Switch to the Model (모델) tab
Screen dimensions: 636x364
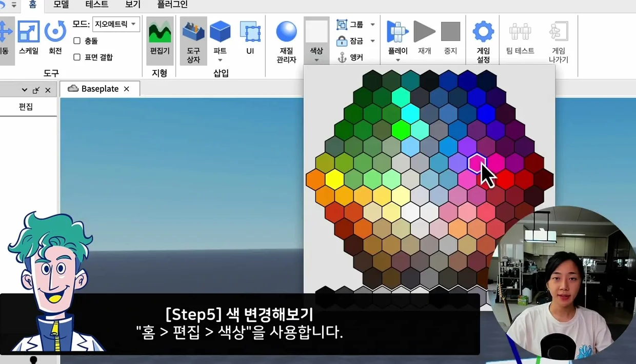click(61, 5)
